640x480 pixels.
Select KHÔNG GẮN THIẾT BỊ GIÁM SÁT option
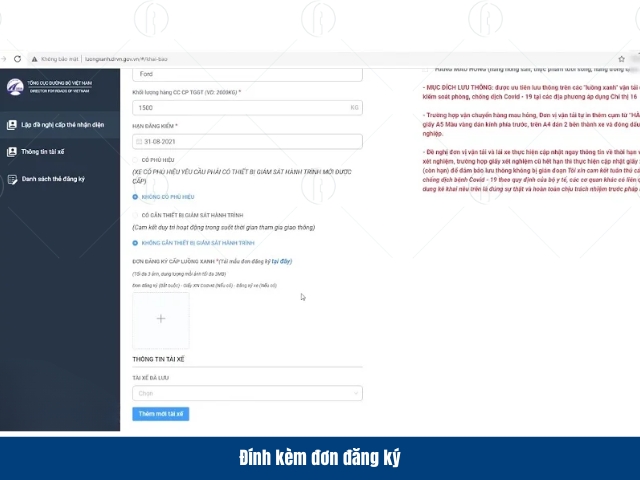pyautogui.click(x=135, y=243)
